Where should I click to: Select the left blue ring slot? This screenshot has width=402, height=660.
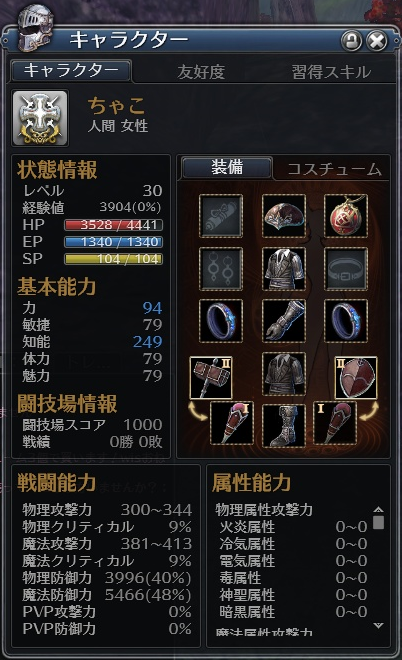coord(221,321)
